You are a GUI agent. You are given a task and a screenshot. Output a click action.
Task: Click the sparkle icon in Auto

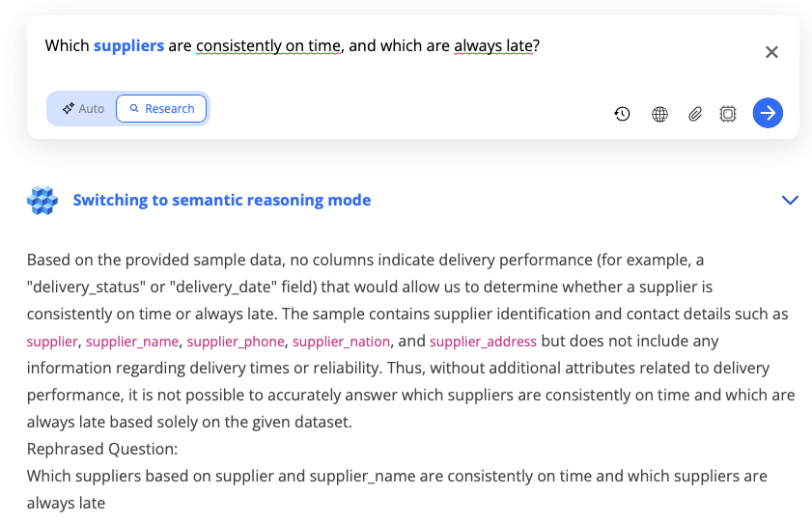pos(69,109)
